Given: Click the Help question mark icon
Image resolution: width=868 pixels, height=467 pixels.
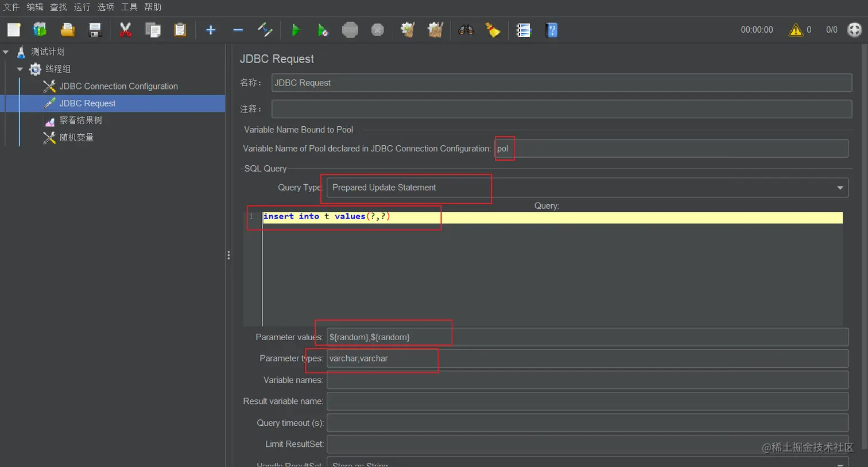Looking at the screenshot, I should pyautogui.click(x=552, y=30).
